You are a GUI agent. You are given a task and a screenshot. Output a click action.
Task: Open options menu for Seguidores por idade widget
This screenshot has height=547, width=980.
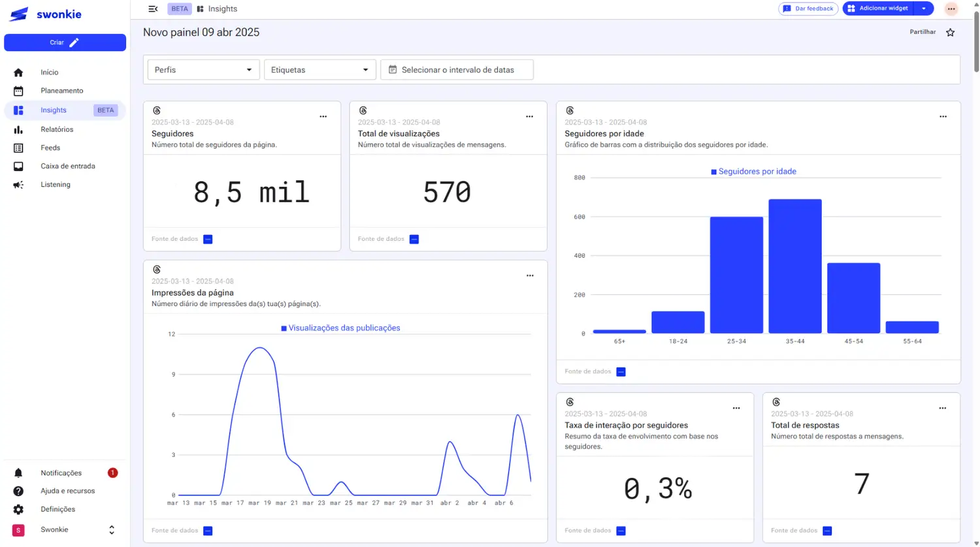(943, 117)
